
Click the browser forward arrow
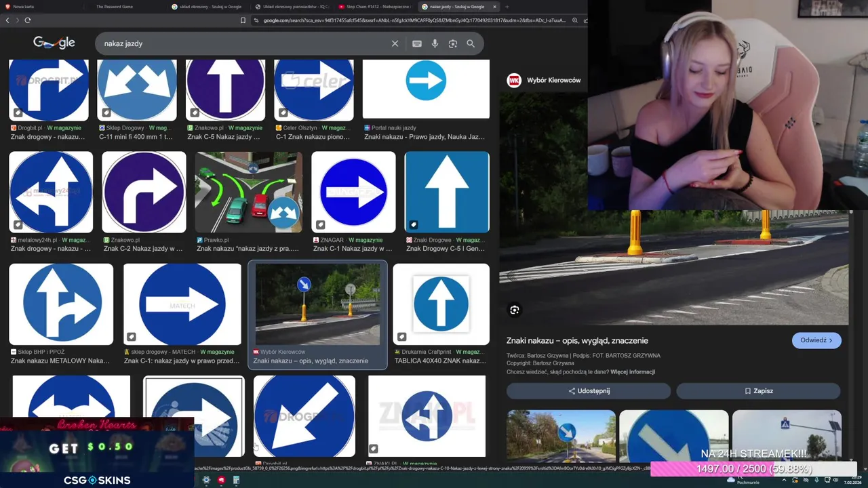point(17,20)
